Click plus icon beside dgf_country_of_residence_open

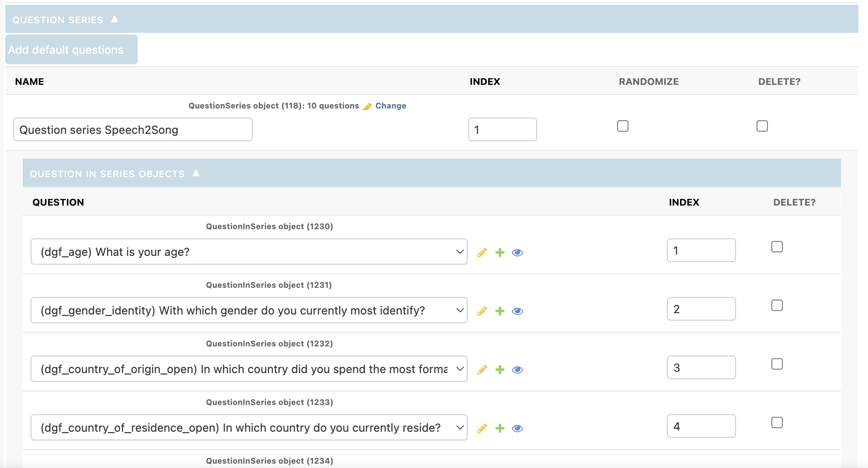click(x=500, y=428)
